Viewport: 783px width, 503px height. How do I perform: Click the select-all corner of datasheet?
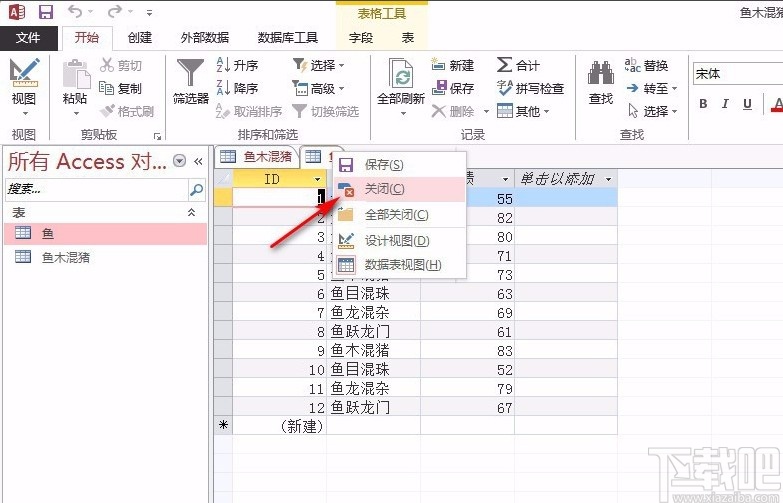click(223, 179)
